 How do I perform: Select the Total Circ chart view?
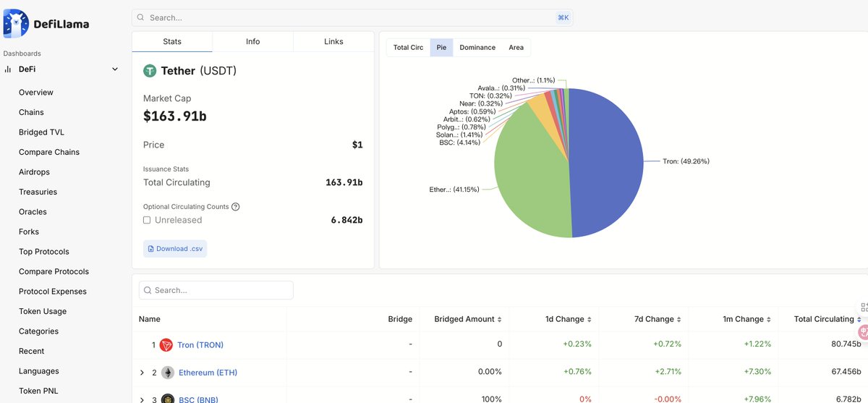pyautogui.click(x=409, y=48)
